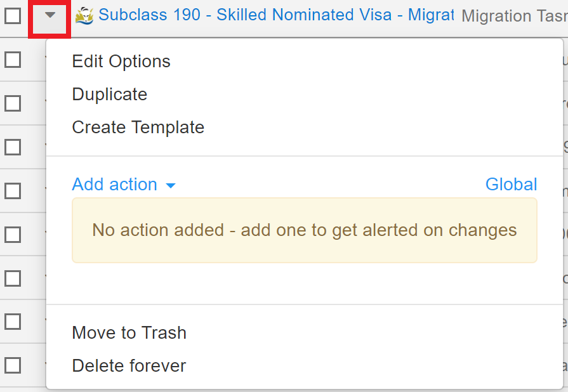Check the box left of Create Template
Viewport: 568px width, 392px height.
[x=13, y=147]
